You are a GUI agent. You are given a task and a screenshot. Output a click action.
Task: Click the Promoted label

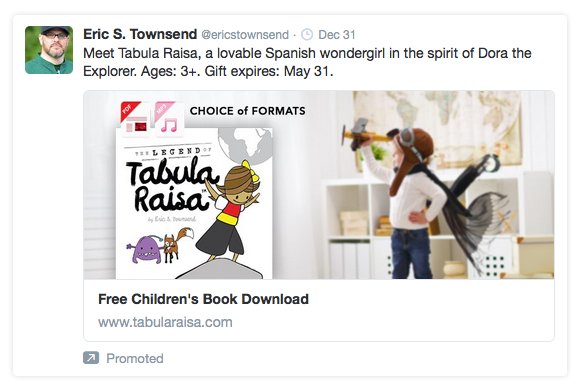(x=135, y=358)
